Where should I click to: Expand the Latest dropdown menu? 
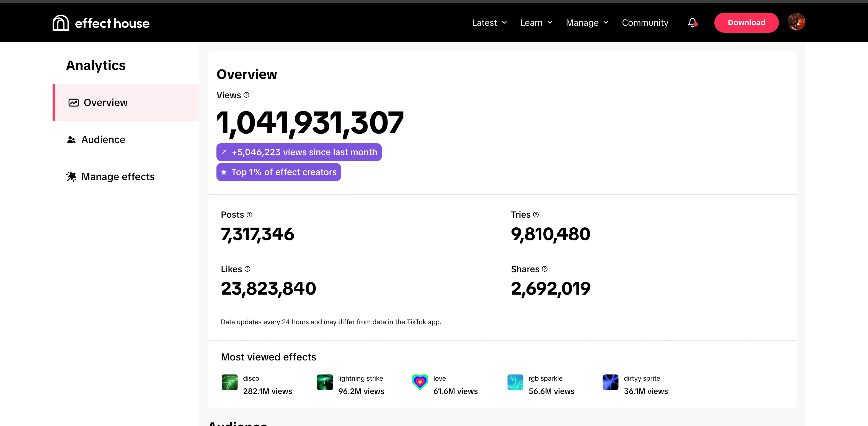490,23
